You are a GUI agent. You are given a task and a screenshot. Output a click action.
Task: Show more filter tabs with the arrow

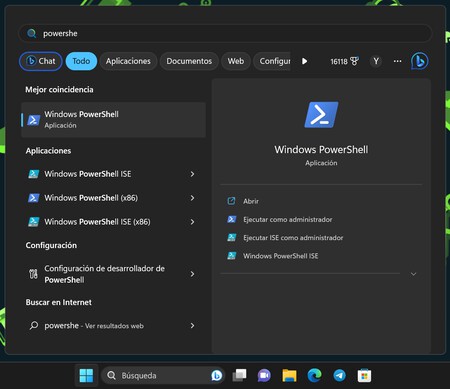(304, 61)
